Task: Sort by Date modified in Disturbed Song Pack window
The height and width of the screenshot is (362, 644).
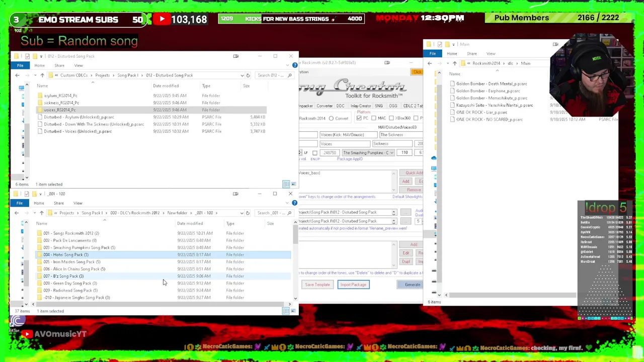Action: click(166, 86)
